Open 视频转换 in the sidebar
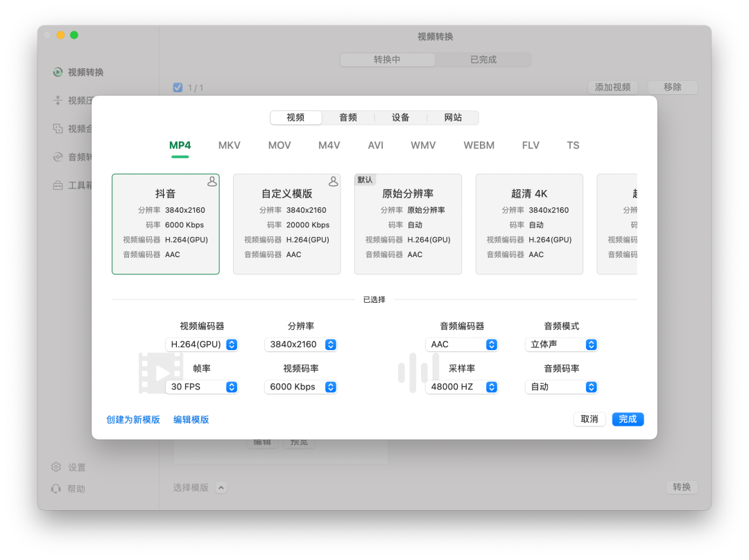This screenshot has height=560, width=749. (x=78, y=72)
